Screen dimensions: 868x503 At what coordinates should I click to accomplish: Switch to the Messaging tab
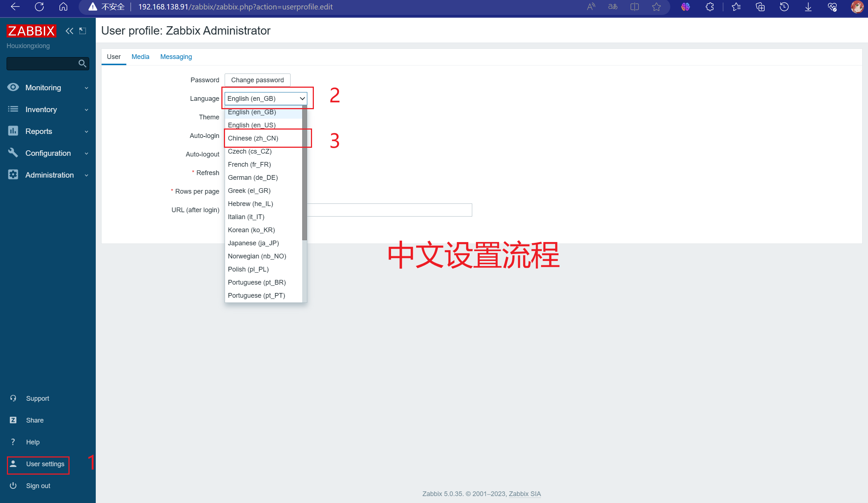pos(176,57)
